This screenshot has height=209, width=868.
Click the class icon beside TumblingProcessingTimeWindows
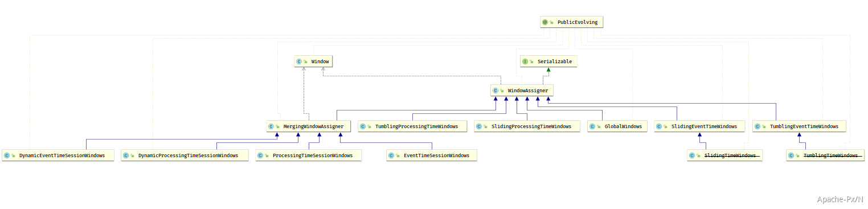tap(363, 126)
